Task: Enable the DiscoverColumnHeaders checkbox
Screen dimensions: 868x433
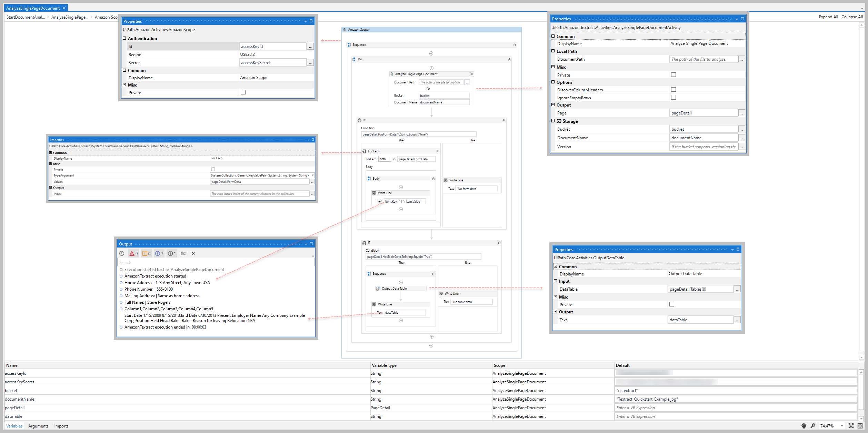Action: [x=674, y=89]
